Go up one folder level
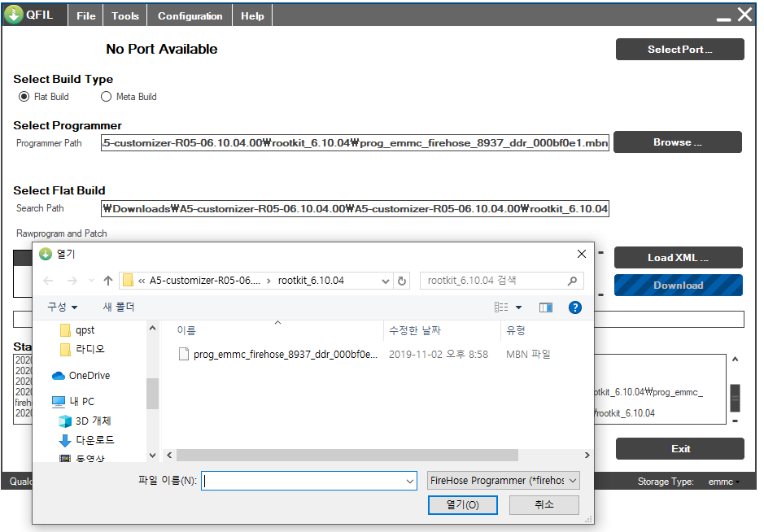The width and height of the screenshot is (764, 532). point(108,281)
